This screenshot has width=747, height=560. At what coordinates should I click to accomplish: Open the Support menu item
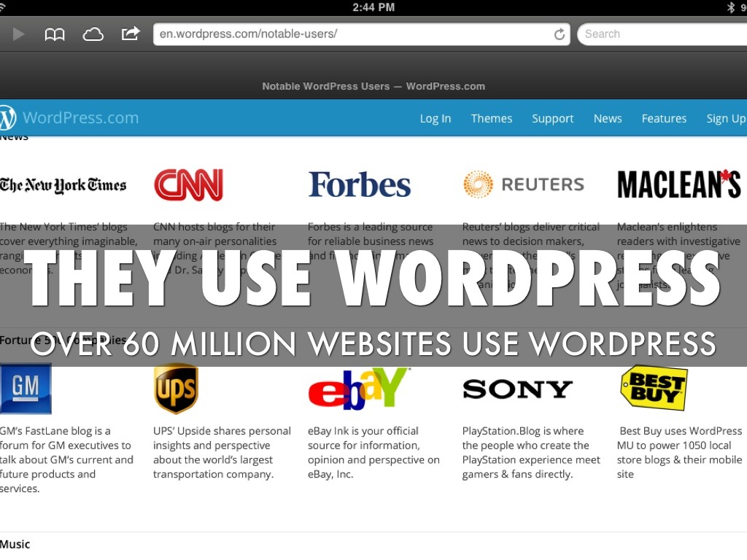(x=552, y=119)
